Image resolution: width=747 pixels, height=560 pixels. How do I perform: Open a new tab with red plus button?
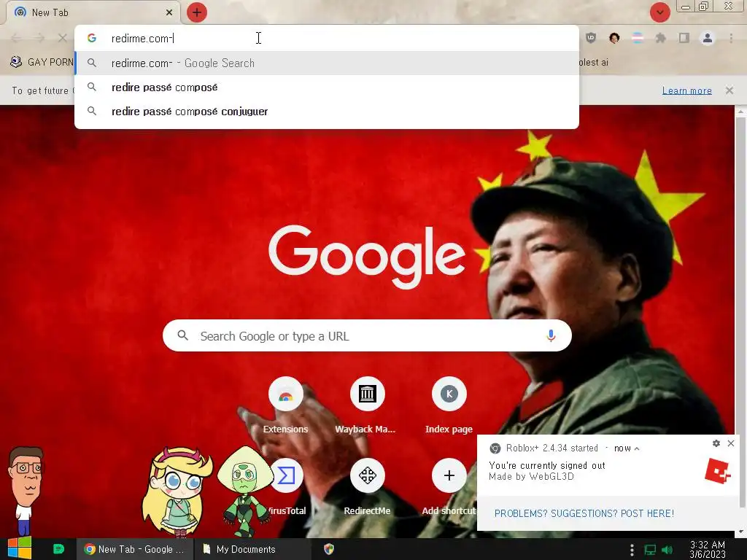click(197, 12)
